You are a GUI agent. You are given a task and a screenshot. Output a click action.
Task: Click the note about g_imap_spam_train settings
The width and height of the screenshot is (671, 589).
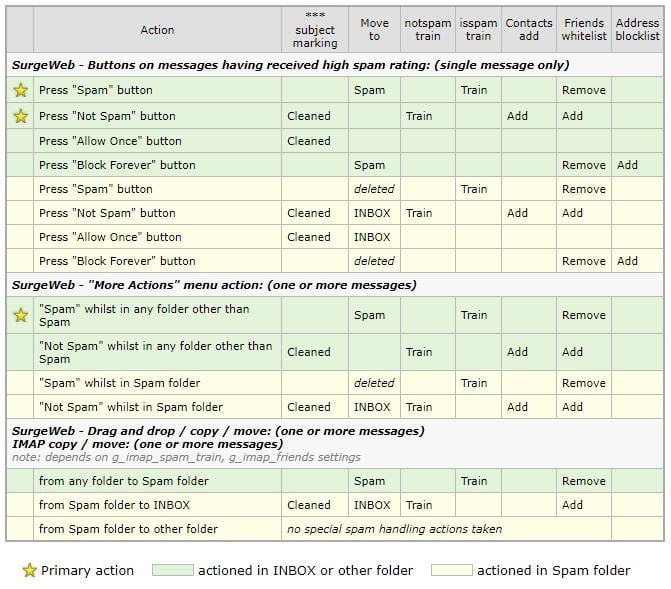point(186,458)
